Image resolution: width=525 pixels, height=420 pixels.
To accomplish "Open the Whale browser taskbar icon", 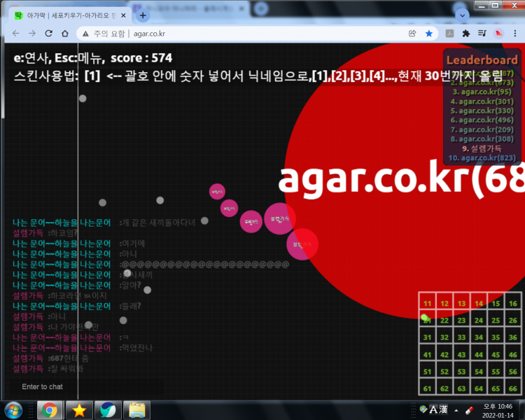I will 108,410.
